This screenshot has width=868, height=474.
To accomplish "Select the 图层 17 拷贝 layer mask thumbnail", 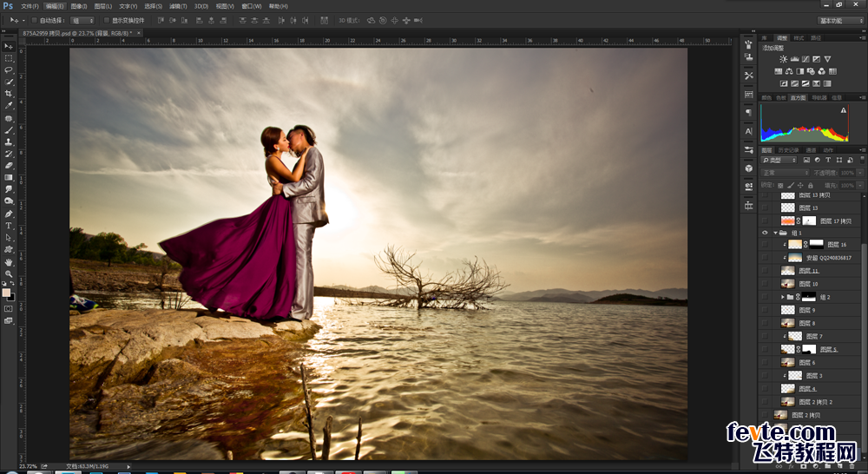I will click(809, 221).
